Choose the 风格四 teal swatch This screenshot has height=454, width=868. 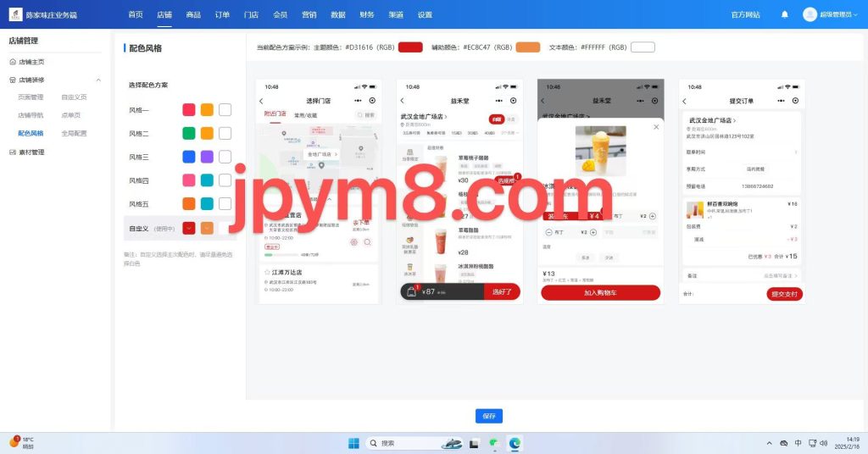tap(207, 180)
